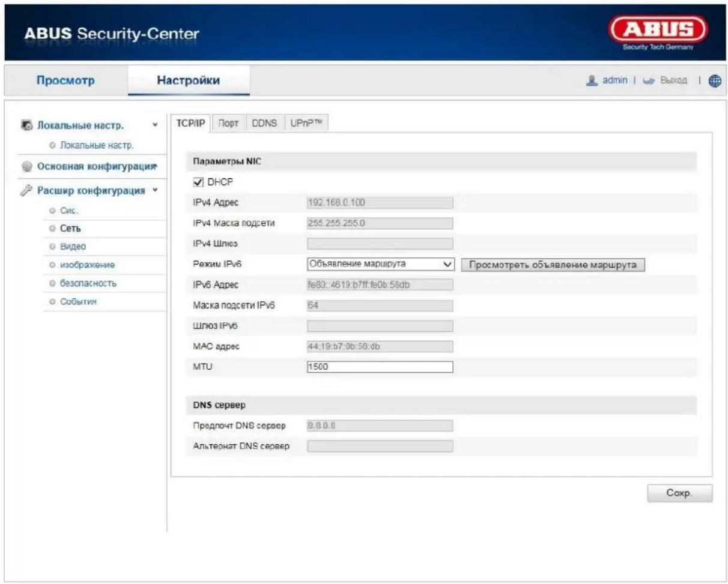Click the IPv4 Маска подсети field
Image resolution: width=728 pixels, height=584 pixels.
pyautogui.click(x=380, y=223)
